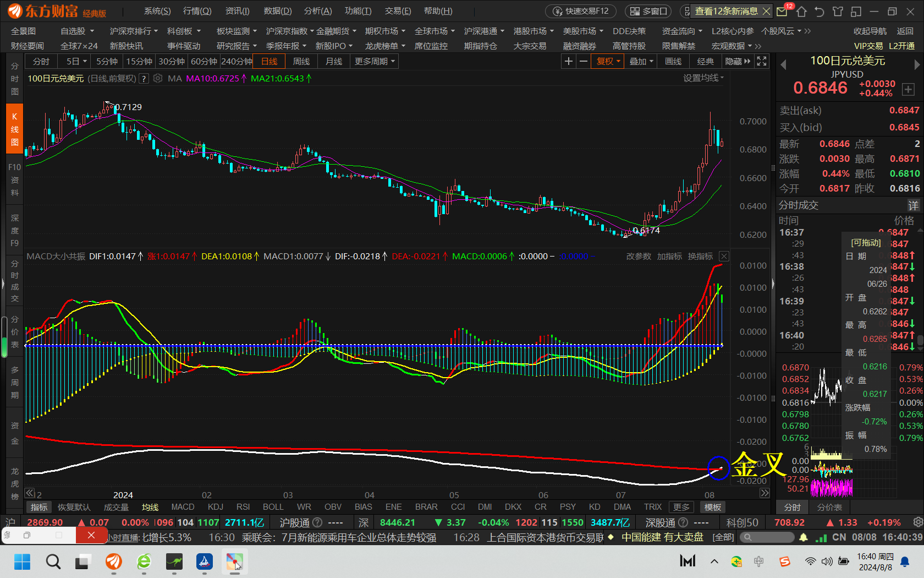Image resolution: width=924 pixels, height=578 pixels.
Task: Rewind chart timeline with left double arrow
Action: (x=30, y=493)
